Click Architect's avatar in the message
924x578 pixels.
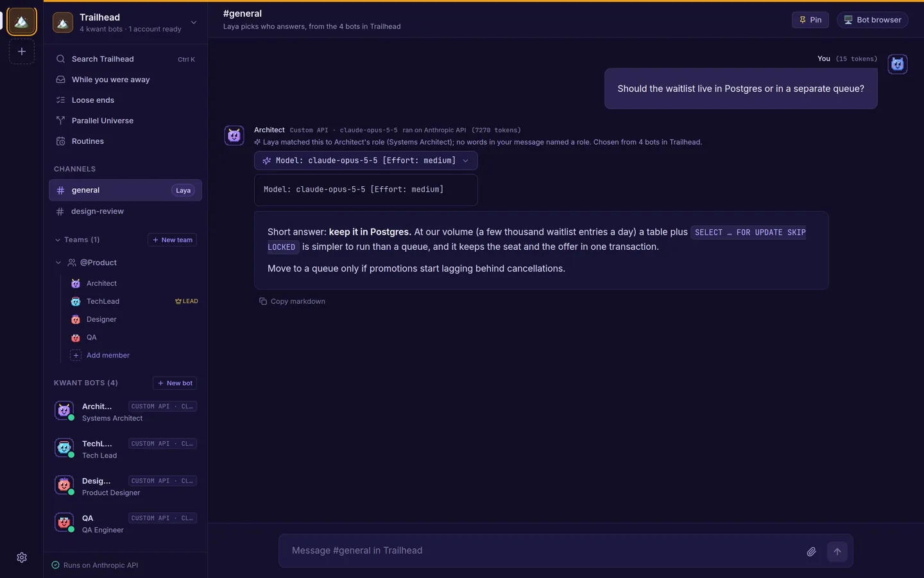coord(234,136)
